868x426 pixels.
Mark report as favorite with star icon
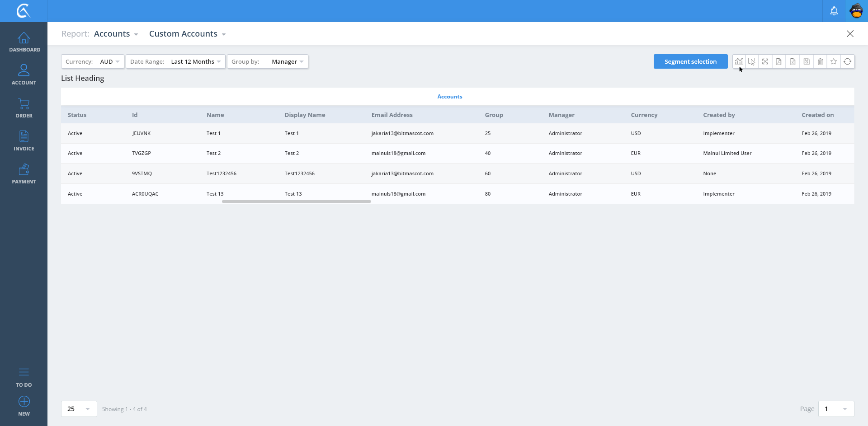(834, 61)
